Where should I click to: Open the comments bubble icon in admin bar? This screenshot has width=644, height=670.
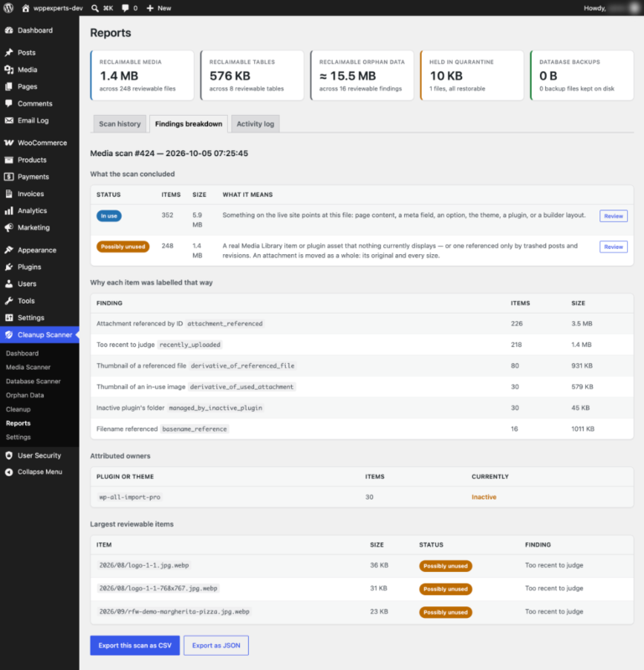(125, 8)
